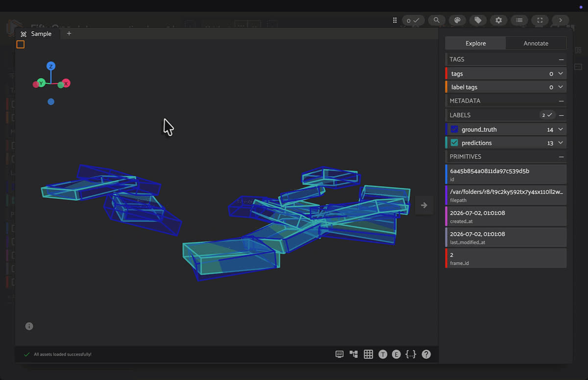This screenshot has height=380, width=588.
Task: Click the ground_truth count 14
Action: 550,129
